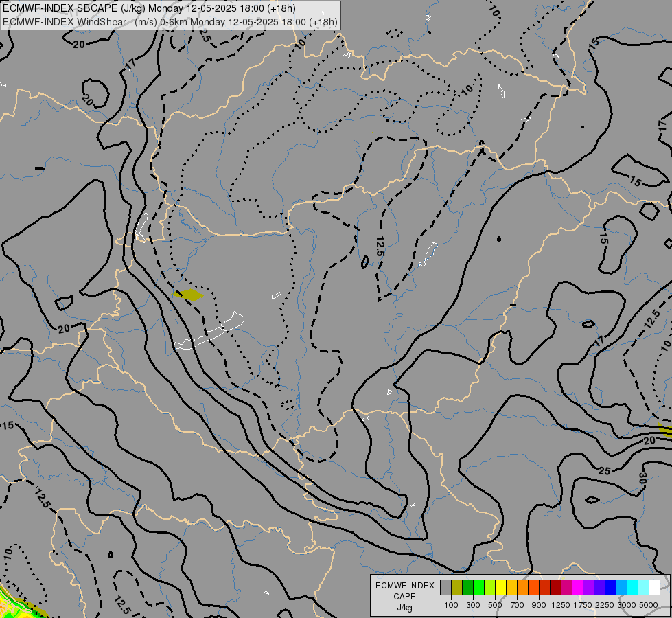Select the violet swatch left of 2250
This screenshot has height=618, width=672.
(599, 587)
